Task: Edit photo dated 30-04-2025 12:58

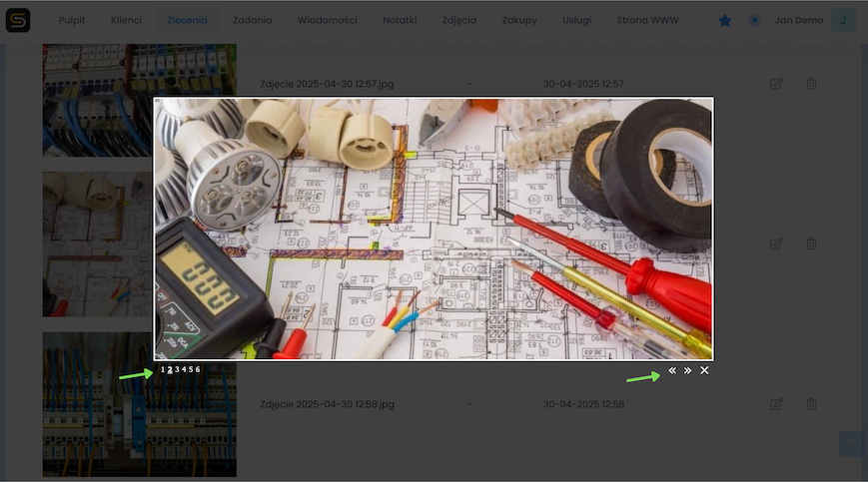Action: [x=777, y=404]
